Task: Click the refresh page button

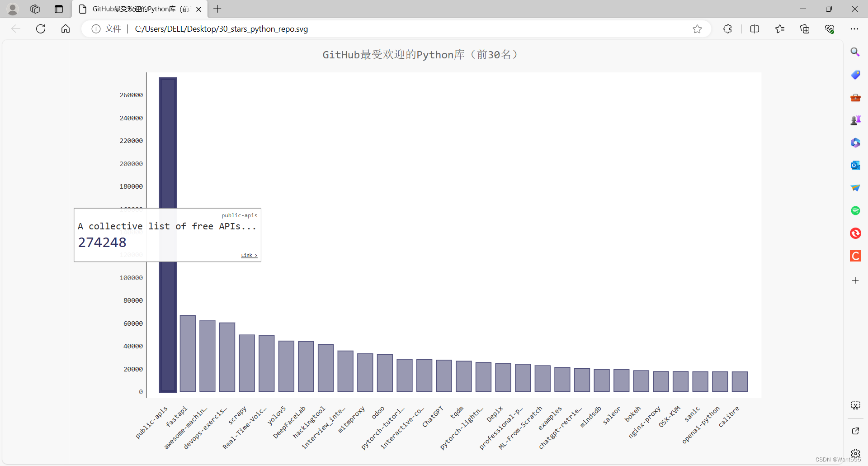Action: [41, 29]
